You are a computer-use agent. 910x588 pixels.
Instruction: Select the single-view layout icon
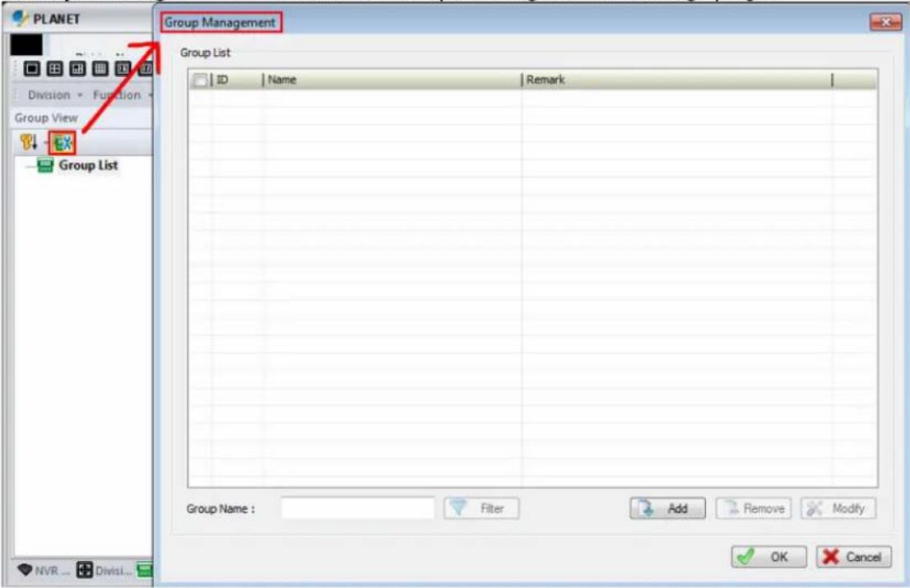pos(32,69)
